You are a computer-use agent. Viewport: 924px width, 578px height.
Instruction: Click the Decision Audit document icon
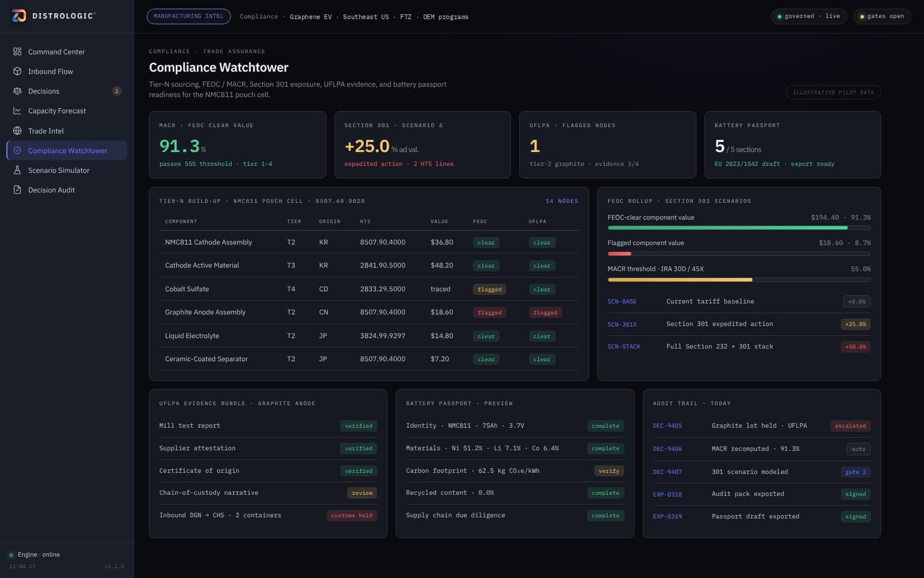click(x=17, y=190)
